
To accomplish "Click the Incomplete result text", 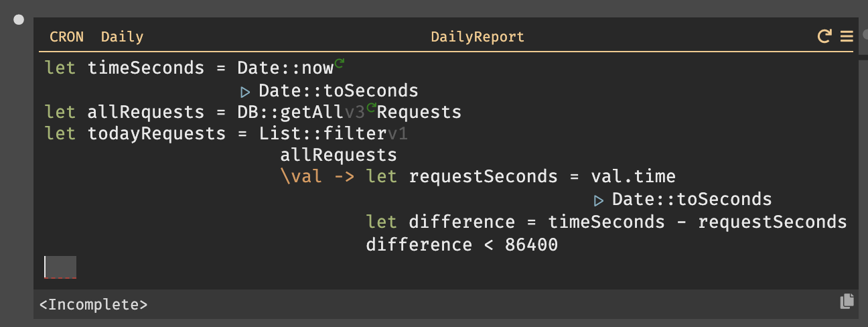I will point(93,304).
